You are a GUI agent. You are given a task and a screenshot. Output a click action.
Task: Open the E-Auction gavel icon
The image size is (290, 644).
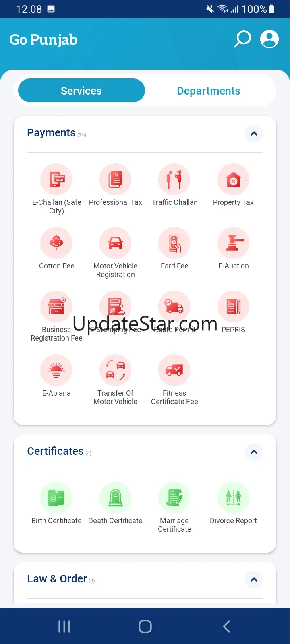[233, 243]
